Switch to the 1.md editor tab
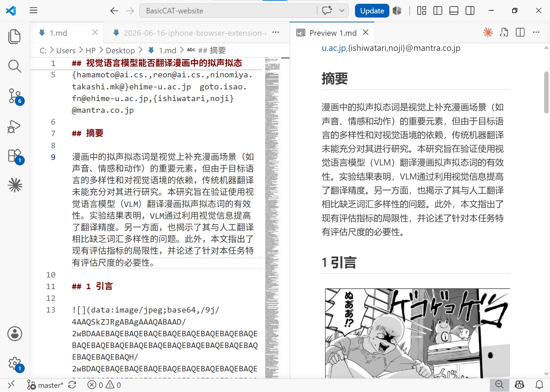 click(x=58, y=33)
